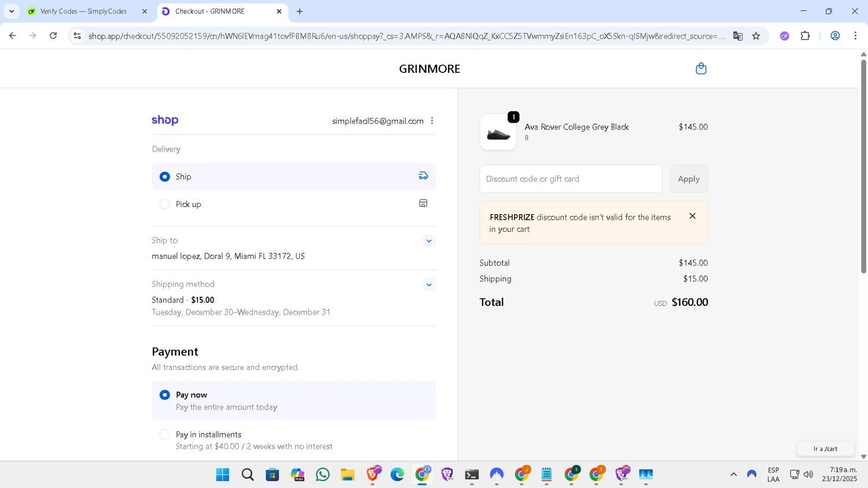
Task: Open the network tray icon
Action: pos(795,475)
